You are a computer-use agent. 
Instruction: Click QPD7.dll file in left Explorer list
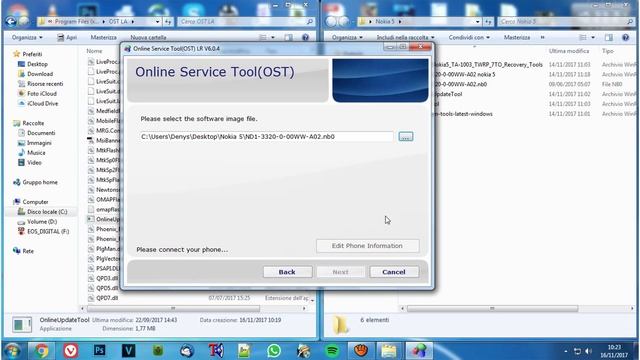(x=107, y=298)
